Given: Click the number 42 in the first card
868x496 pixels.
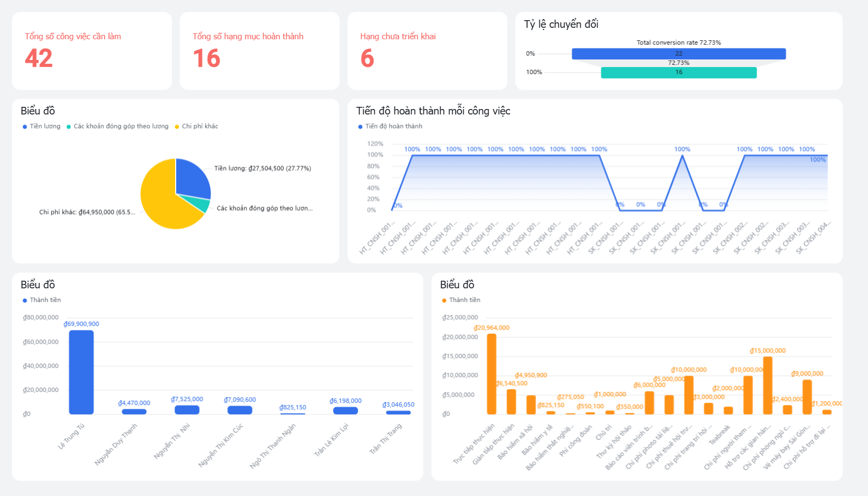Looking at the screenshot, I should (39, 58).
